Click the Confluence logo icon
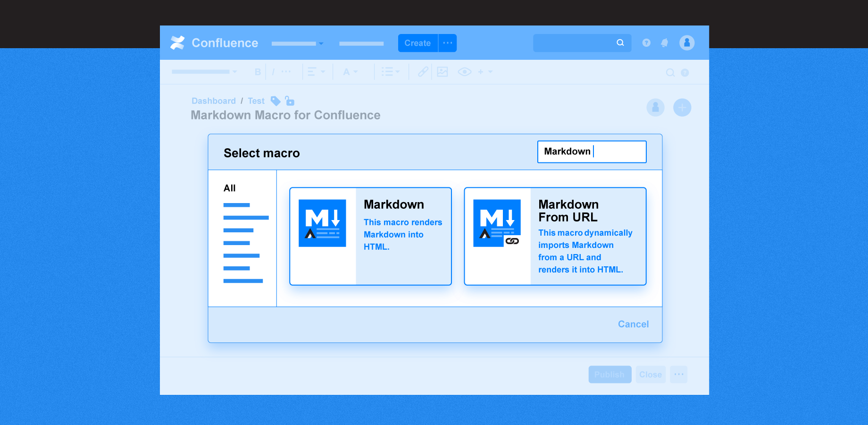Image resolution: width=868 pixels, height=425 pixels. (177, 43)
